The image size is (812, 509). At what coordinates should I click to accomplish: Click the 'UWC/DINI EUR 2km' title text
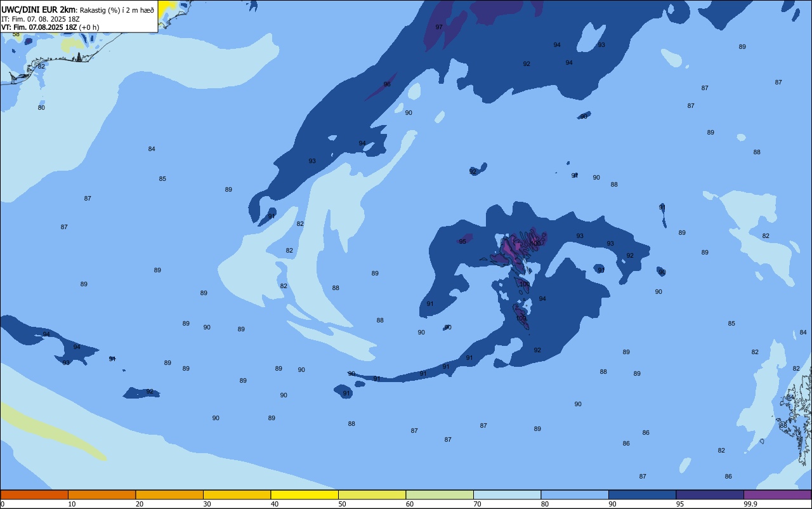[x=39, y=10]
